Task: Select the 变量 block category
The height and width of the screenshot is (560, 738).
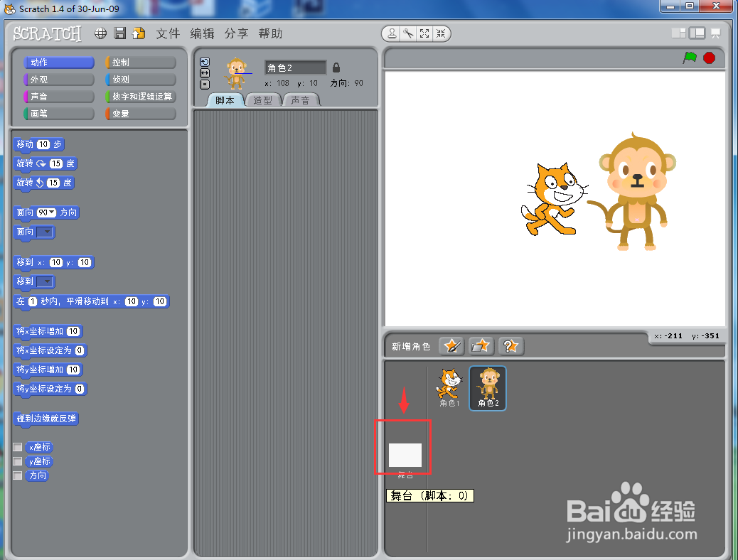Action: [141, 114]
